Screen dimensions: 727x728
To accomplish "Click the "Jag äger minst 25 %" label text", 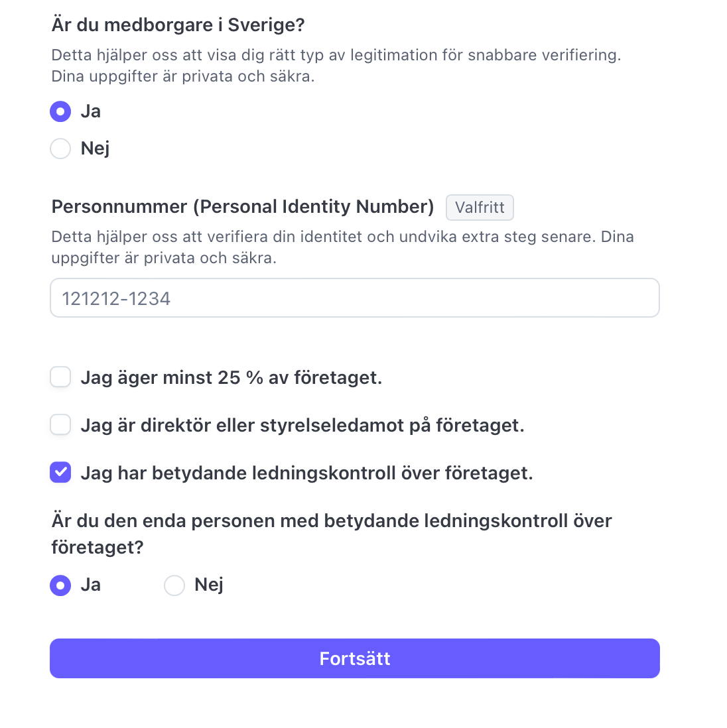I will [x=231, y=378].
